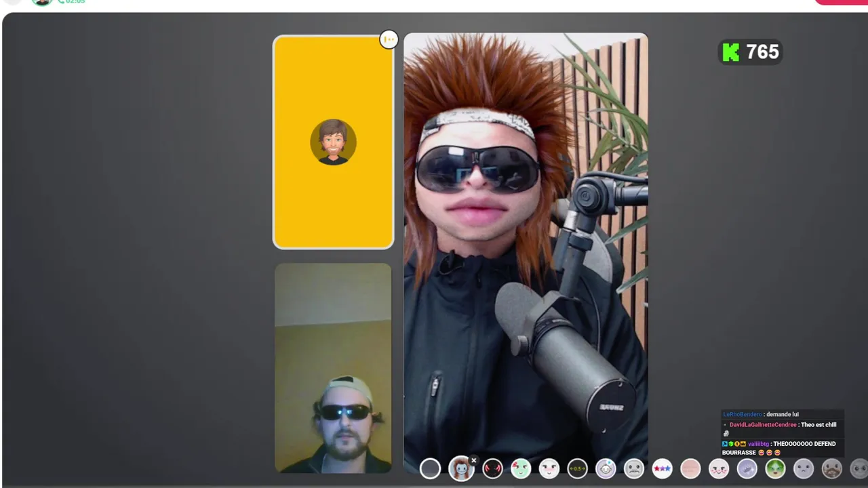Click the profile avatar at top left
The width and height of the screenshot is (868, 488).
42,2
